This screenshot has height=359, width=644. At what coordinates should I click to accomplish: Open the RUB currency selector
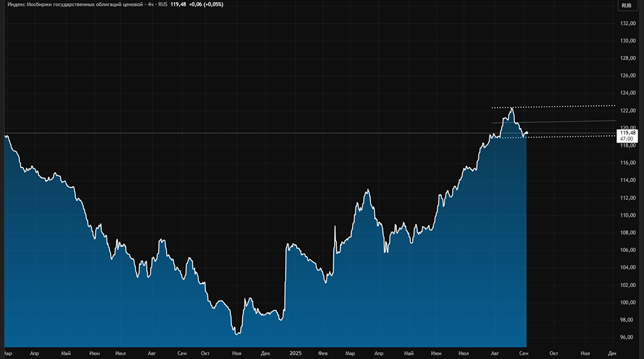pos(627,5)
